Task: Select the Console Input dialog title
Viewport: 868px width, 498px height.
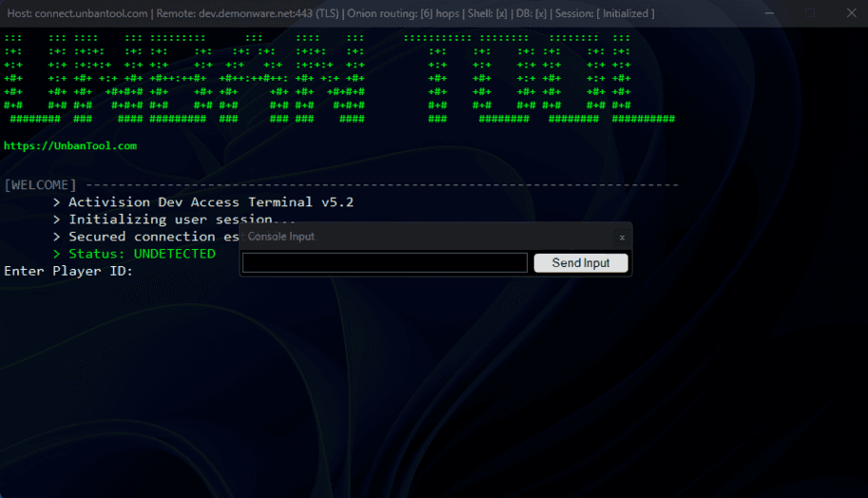Action: [281, 237]
